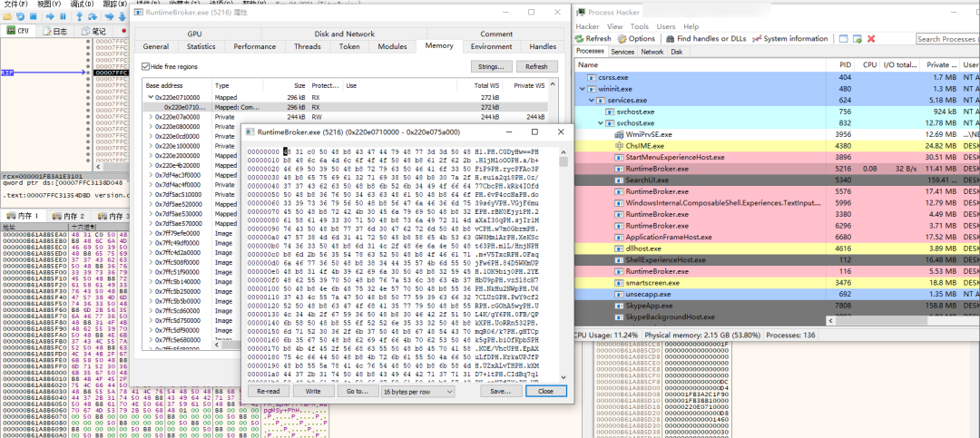Expand the 0x220e0800000 memory region

[150, 127]
